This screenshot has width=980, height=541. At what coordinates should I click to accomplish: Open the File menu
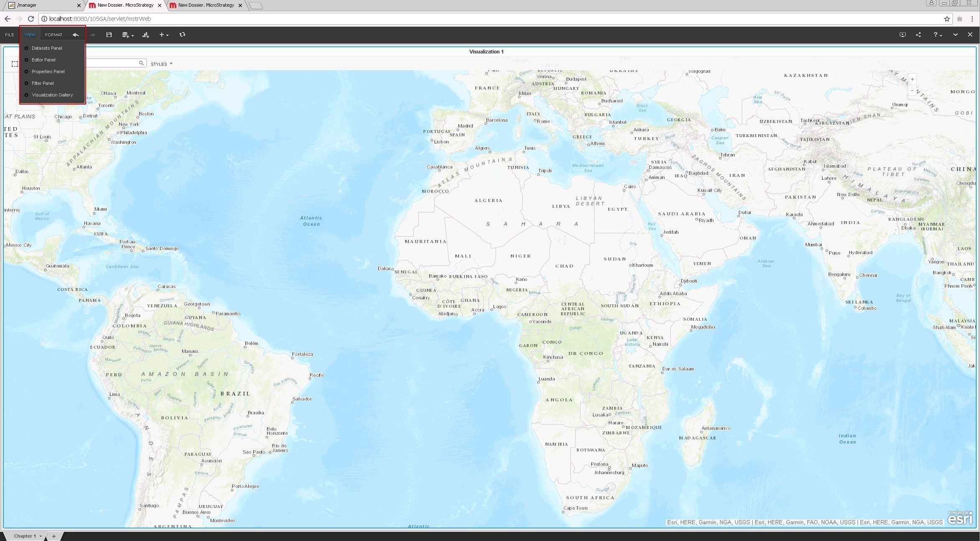pos(10,35)
